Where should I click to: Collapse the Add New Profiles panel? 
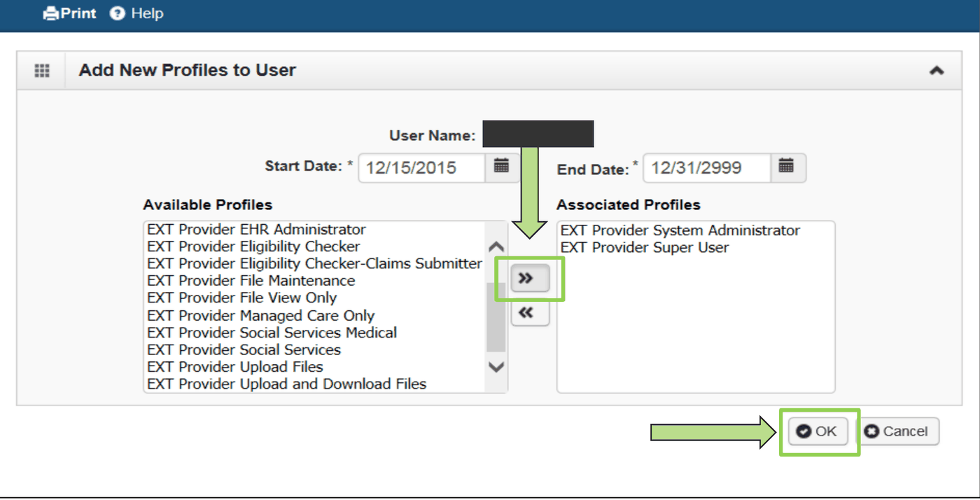(936, 71)
